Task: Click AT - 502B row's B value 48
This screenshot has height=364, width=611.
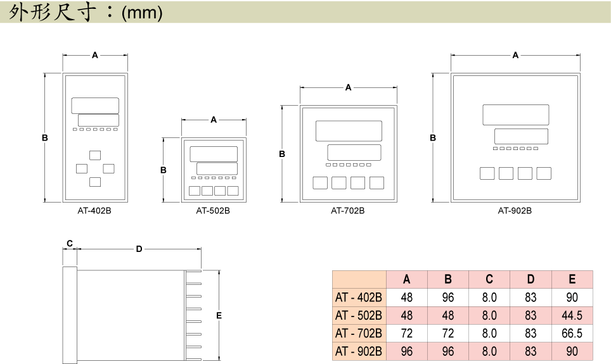Action: pyautogui.click(x=448, y=315)
